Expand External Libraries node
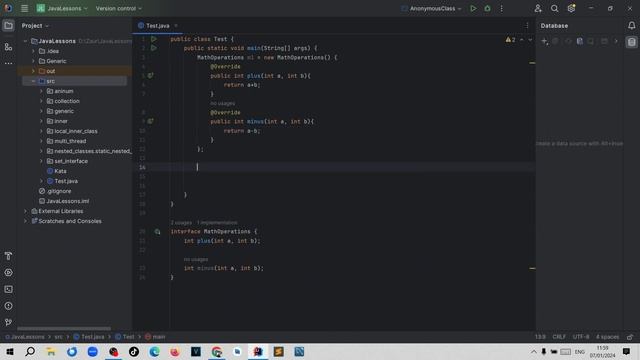 tap(25, 211)
